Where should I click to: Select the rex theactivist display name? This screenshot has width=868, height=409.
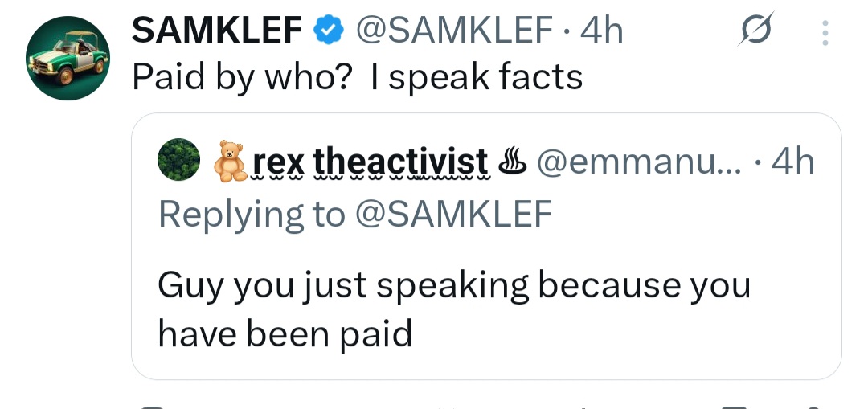tap(370, 162)
